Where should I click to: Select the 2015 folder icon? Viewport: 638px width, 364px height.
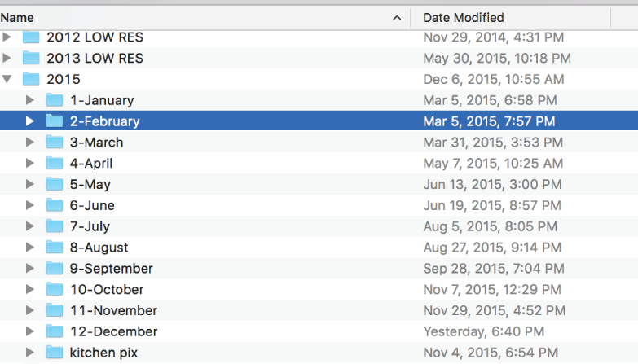[x=31, y=79]
